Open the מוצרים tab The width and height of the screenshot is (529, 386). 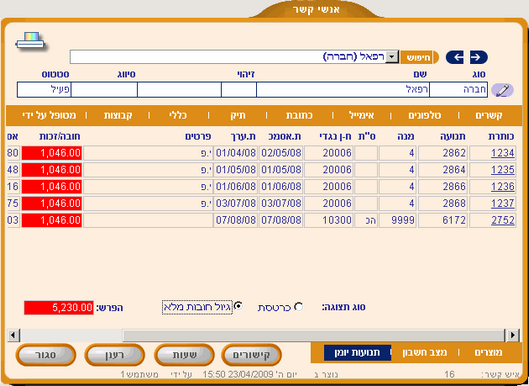point(488,353)
